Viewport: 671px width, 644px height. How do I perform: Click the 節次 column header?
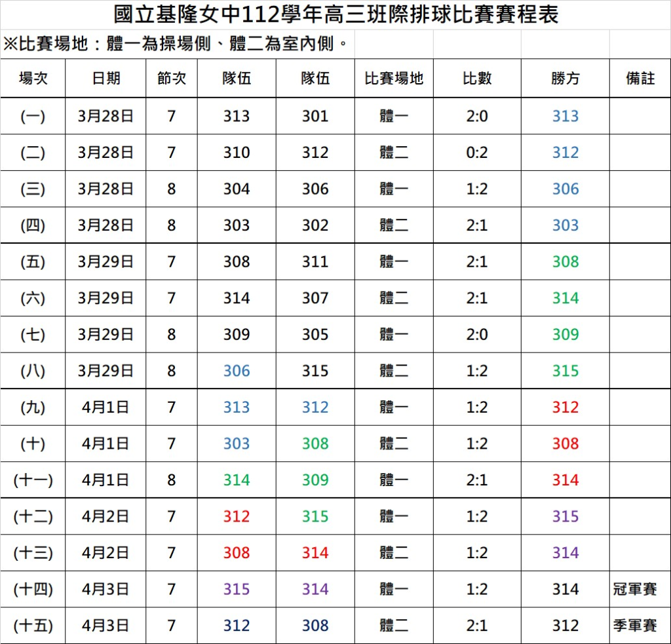172,79
